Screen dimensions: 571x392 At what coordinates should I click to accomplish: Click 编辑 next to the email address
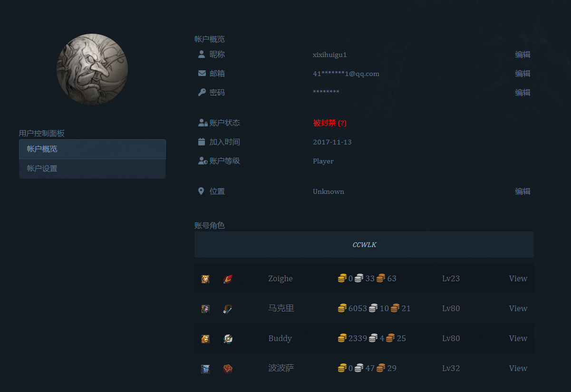[523, 74]
